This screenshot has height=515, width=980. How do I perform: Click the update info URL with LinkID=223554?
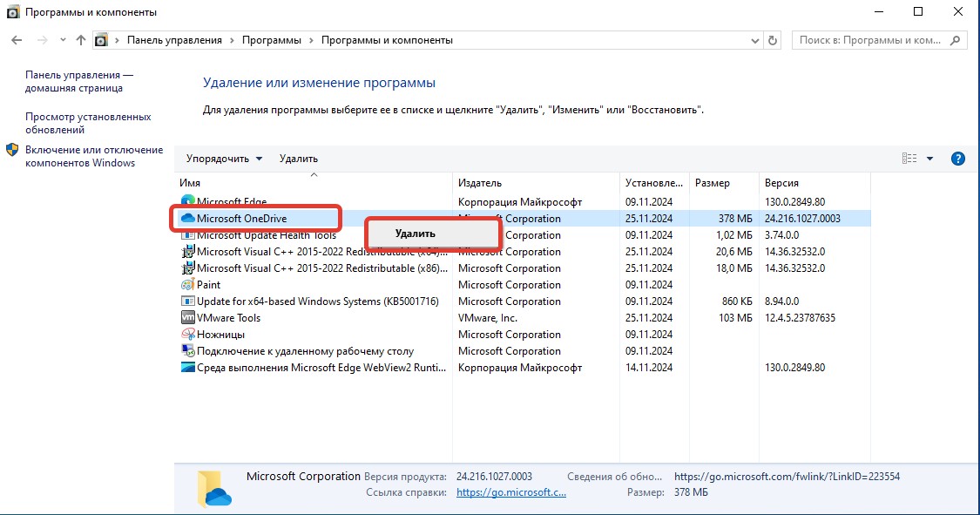[x=787, y=477]
